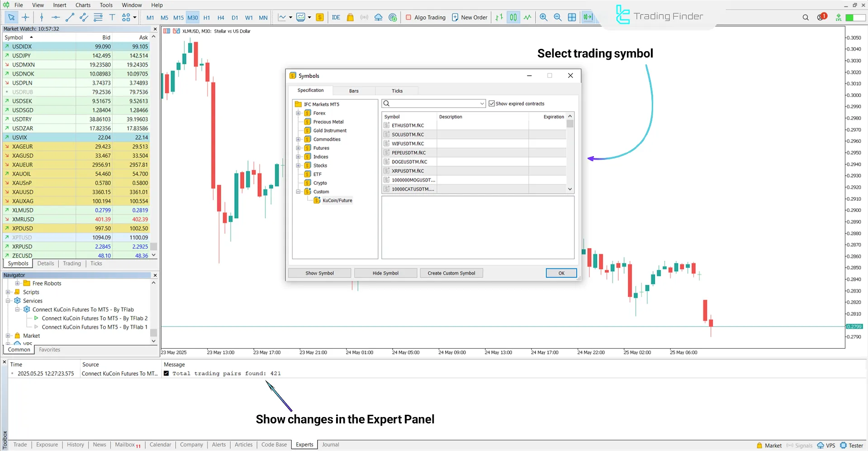Switch the chart to candlestick mode
This screenshot has height=451, width=868.
point(513,17)
